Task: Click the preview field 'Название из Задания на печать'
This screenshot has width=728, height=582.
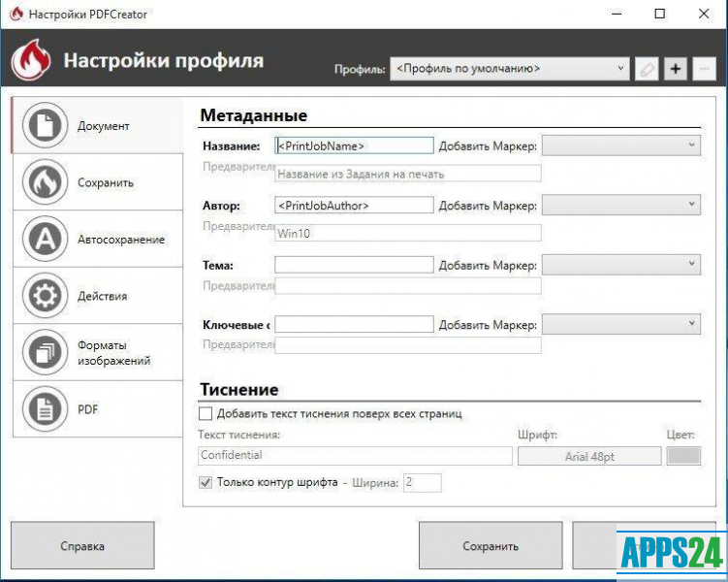Action: click(408, 174)
